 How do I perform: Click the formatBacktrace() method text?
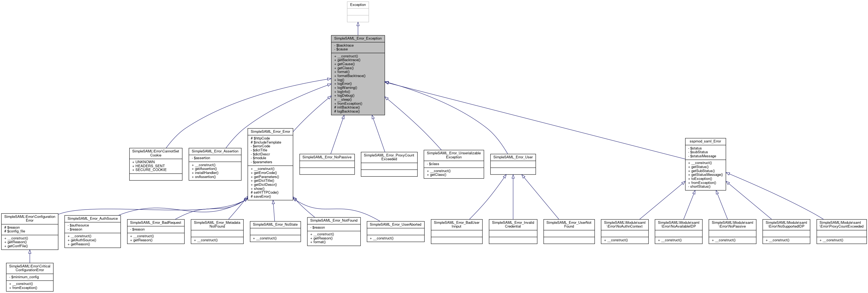click(350, 76)
